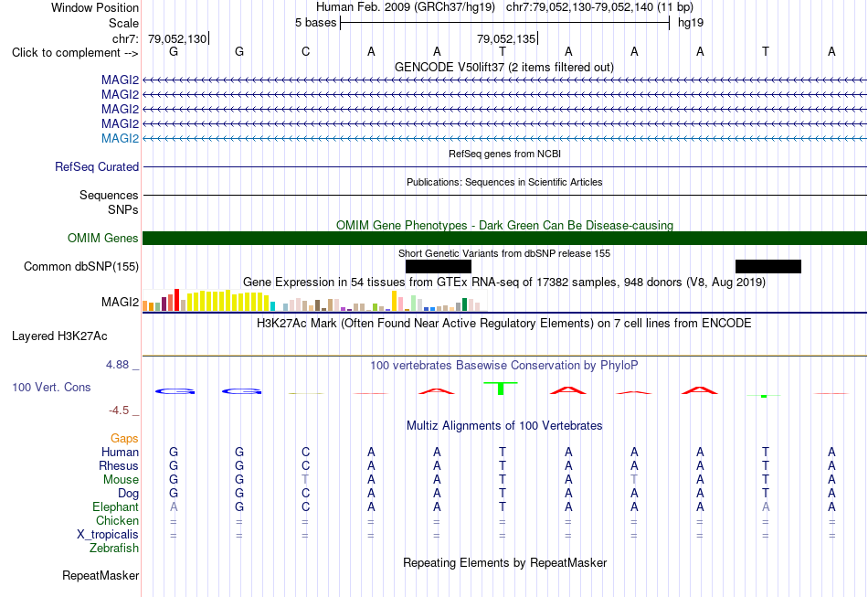Viewport: 868px width, 597px height.
Task: Click the Sequences track label
Action: 109,195
